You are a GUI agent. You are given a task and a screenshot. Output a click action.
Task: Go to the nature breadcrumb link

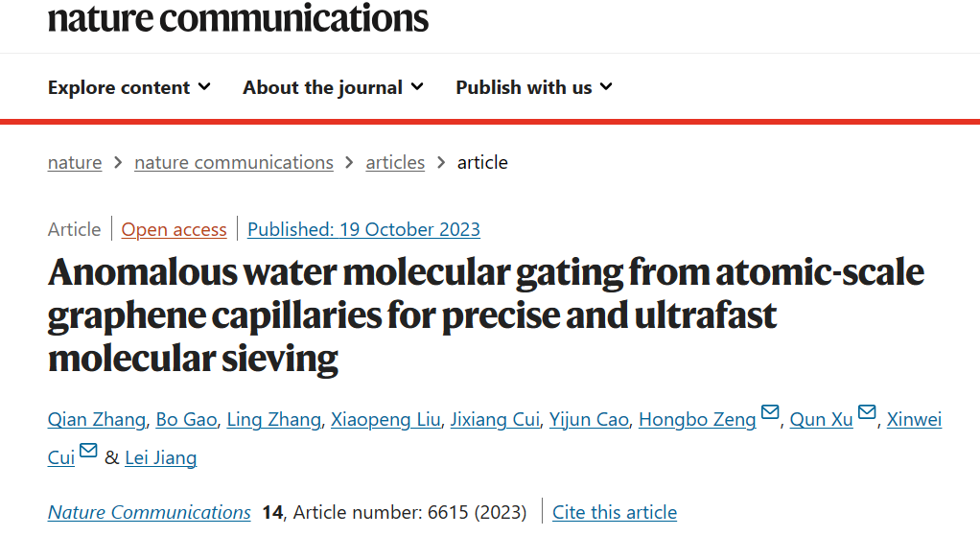(75, 162)
